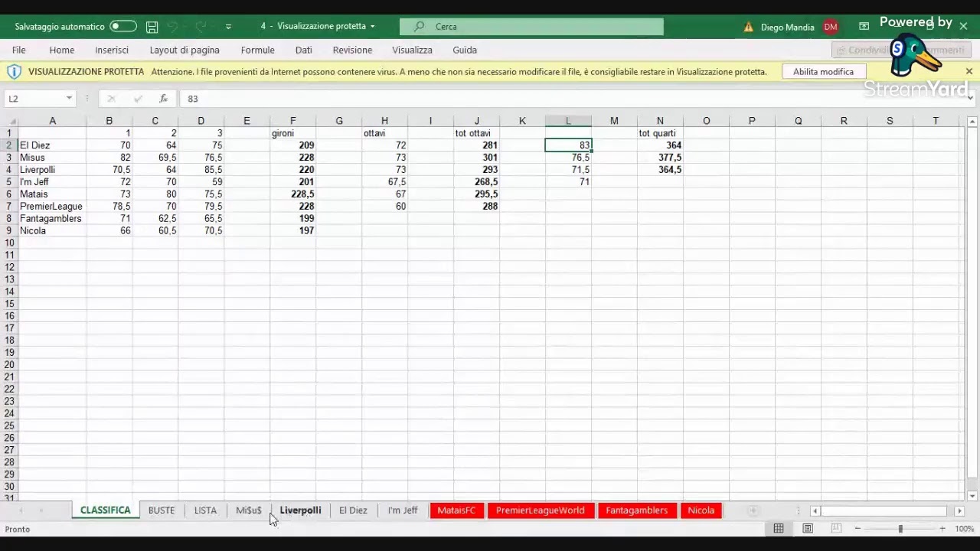The image size is (980, 551).
Task: Select the tot quarti header cell
Action: pos(660,133)
